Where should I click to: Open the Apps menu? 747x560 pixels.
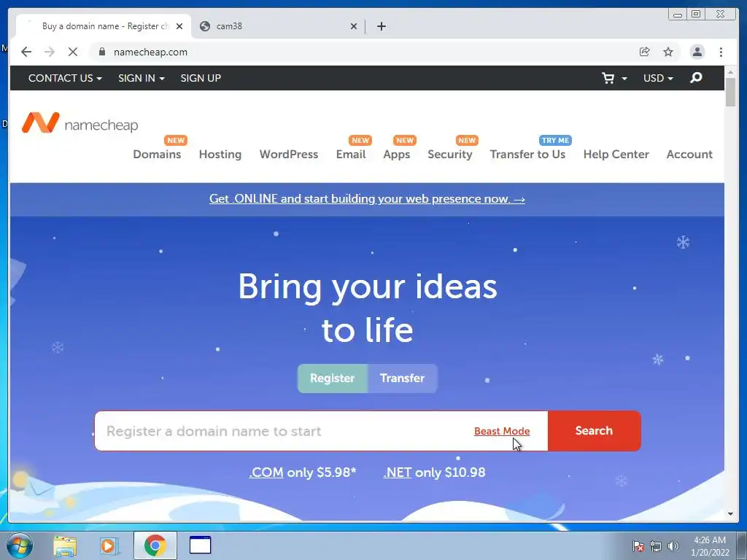pyautogui.click(x=396, y=155)
